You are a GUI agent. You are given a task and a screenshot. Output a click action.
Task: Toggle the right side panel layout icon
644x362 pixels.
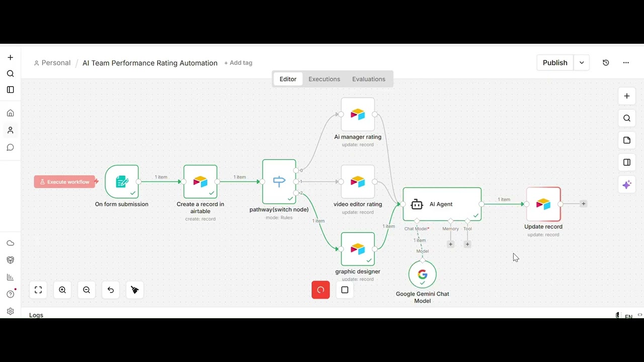pyautogui.click(x=627, y=162)
